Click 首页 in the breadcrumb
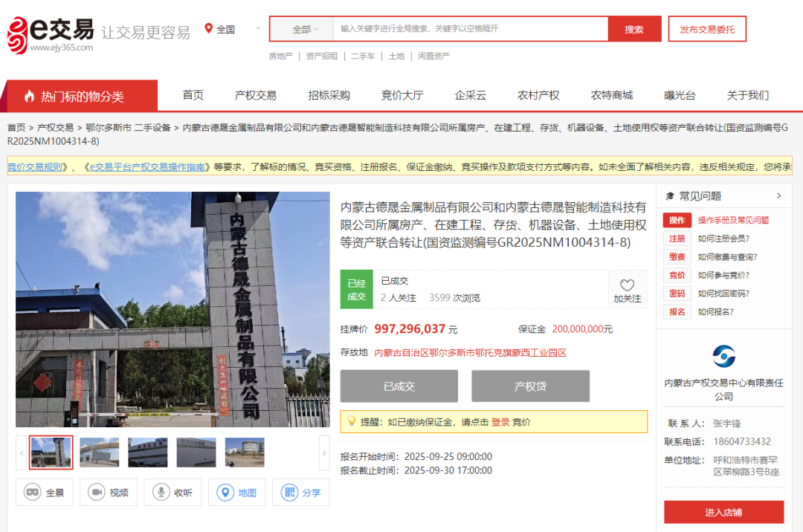This screenshot has height=532, width=803. [x=16, y=127]
